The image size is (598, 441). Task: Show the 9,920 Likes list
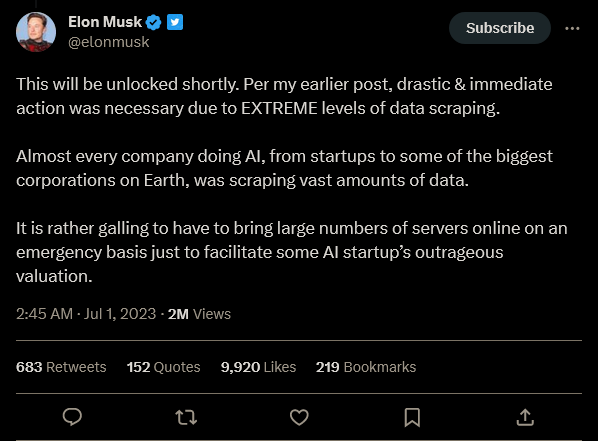tap(258, 367)
